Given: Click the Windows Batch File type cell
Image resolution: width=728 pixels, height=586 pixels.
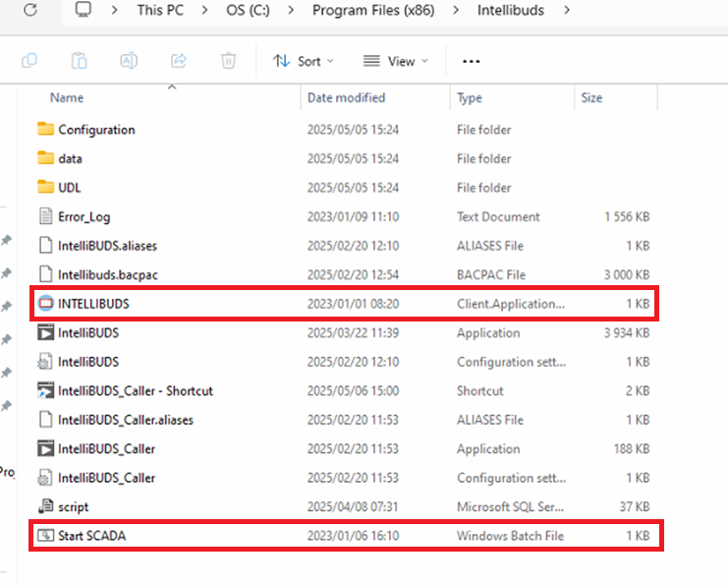Looking at the screenshot, I should tap(510, 536).
